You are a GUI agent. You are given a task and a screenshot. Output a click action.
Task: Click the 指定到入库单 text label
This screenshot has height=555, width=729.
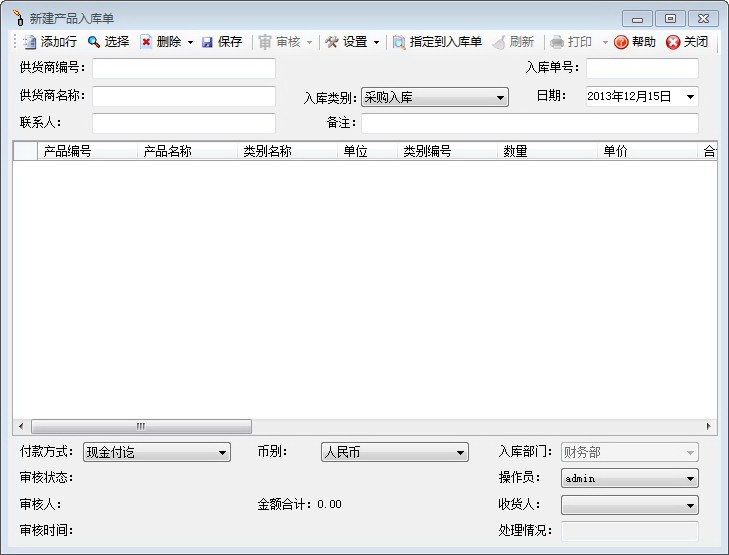pyautogui.click(x=445, y=42)
